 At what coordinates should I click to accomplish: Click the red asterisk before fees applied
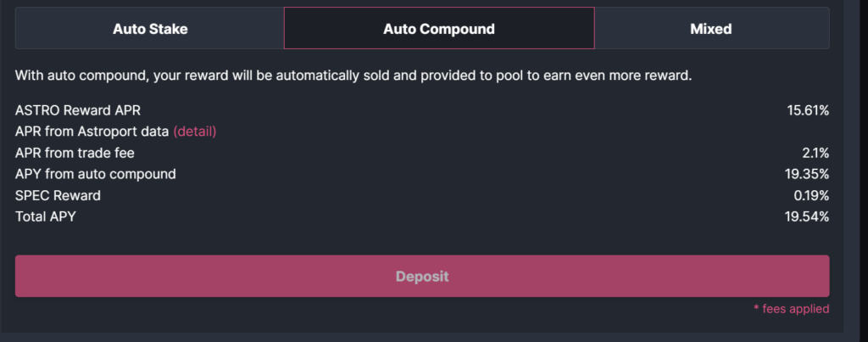[x=756, y=309]
